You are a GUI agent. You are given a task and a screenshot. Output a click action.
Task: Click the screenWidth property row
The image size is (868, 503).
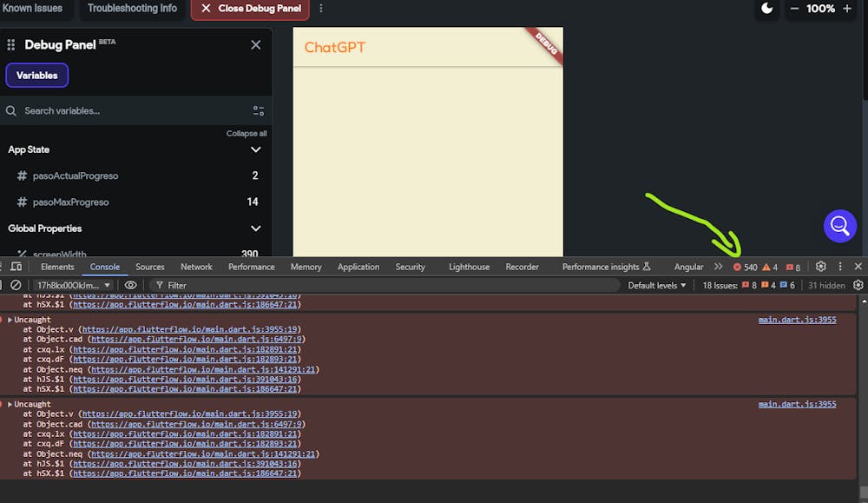[x=135, y=253]
